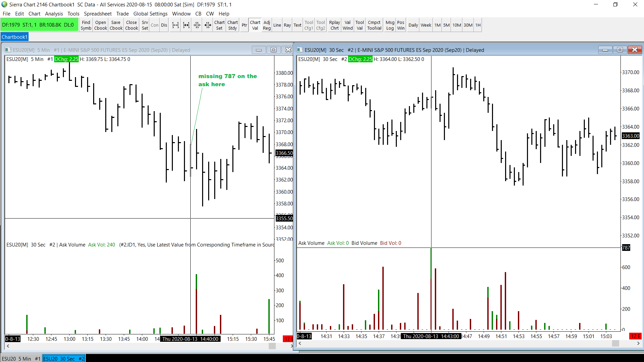Toggle Tool Val window
Viewport: 644px width, 362px height.
360,25
